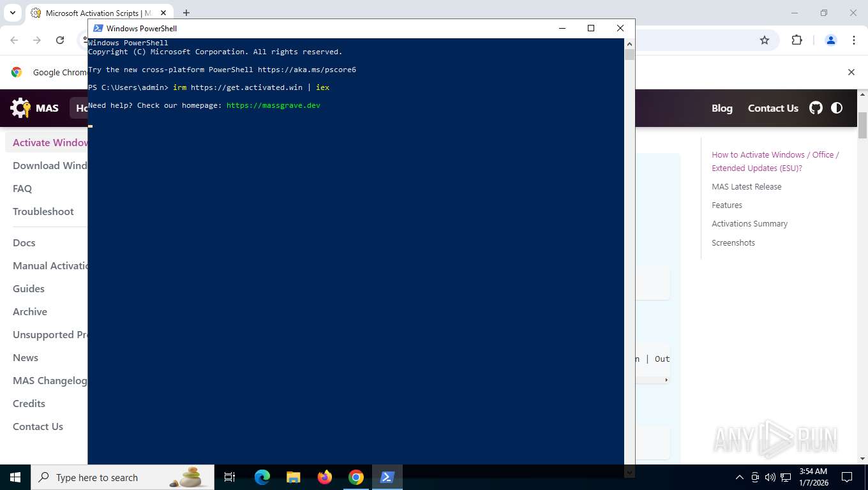Click the MAS page vertical scrollbar thumb
868x490 pixels.
pyautogui.click(x=862, y=126)
